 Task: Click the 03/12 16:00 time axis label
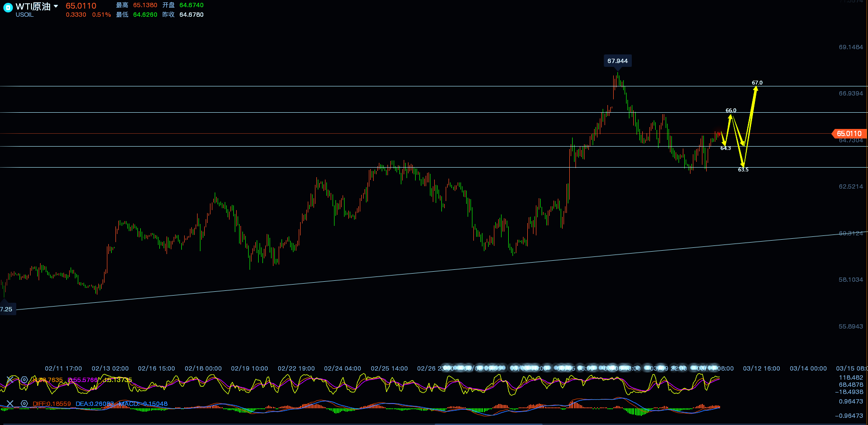click(761, 369)
